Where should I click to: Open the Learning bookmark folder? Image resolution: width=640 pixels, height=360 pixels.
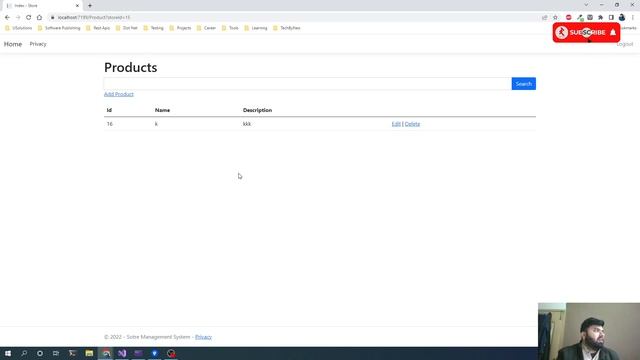coord(256,28)
